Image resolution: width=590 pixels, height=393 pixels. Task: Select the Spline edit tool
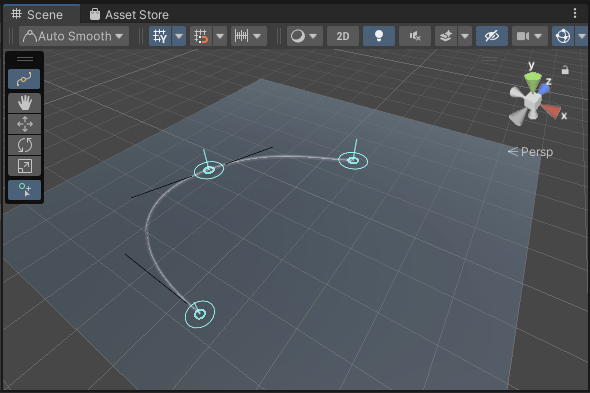24,79
